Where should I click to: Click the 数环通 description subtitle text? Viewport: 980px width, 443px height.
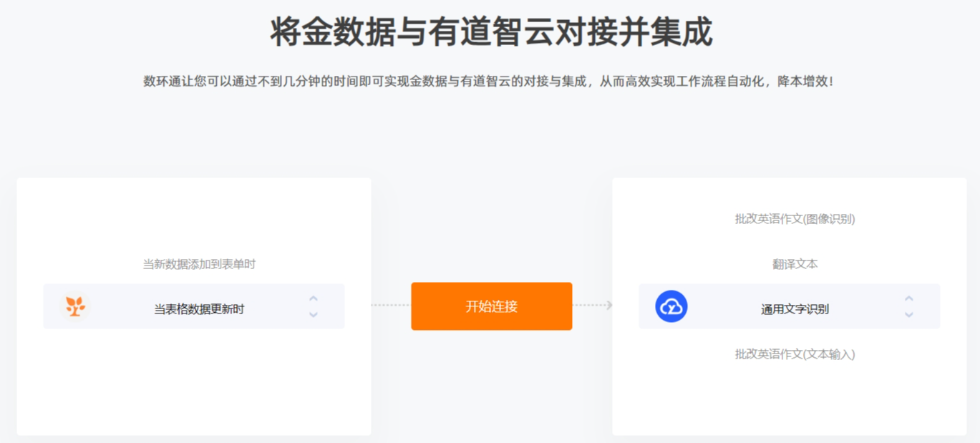(488, 82)
